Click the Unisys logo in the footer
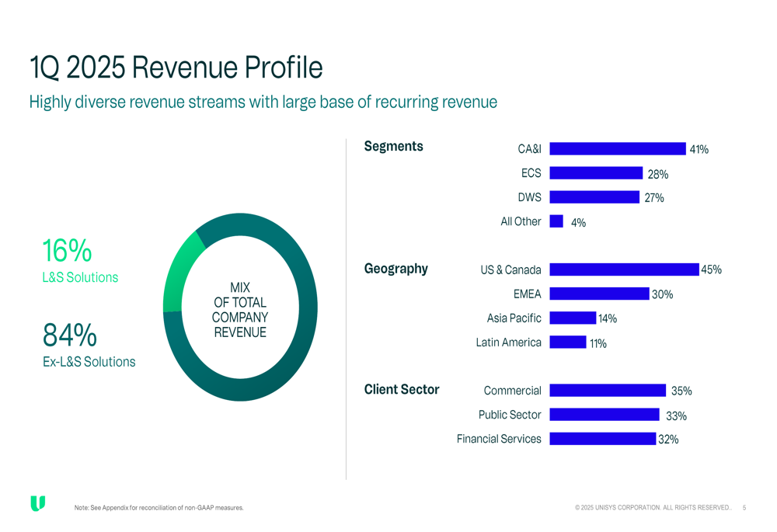Screen dimensions: 777x532 click(37, 502)
